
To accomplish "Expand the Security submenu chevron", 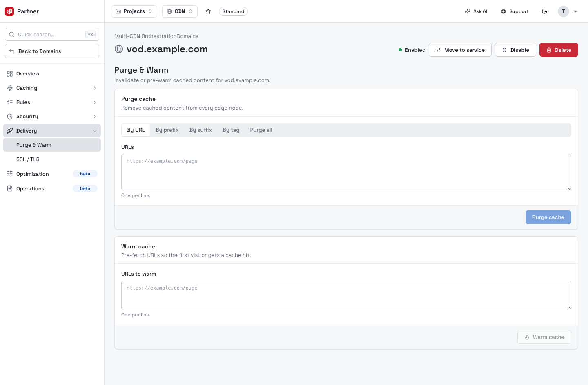I will tap(95, 117).
